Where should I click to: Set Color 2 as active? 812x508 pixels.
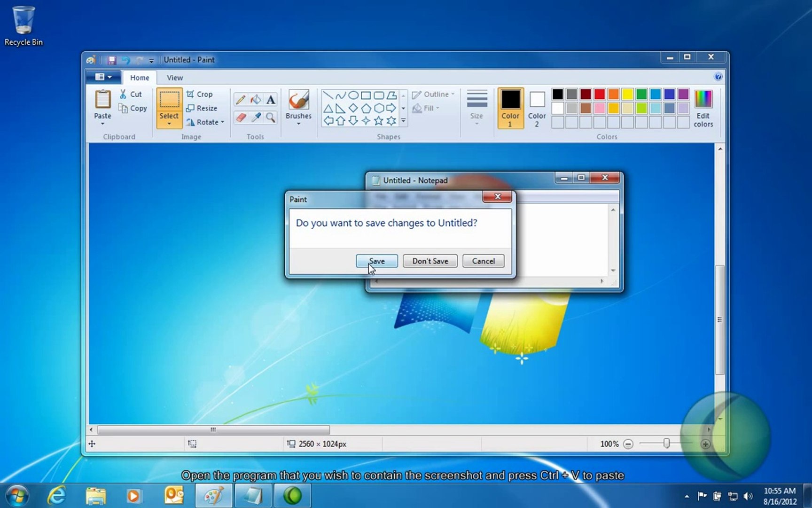[x=537, y=108]
